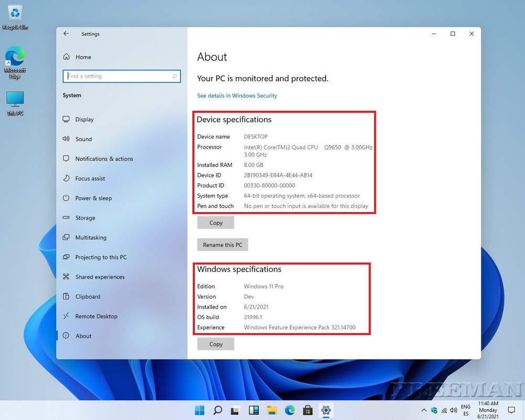Open Widgets from taskbar

[254, 410]
